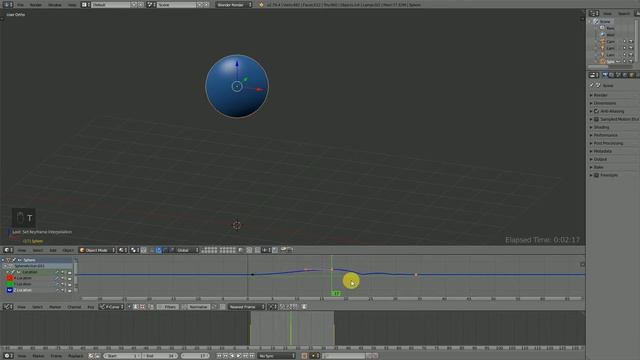Expand the Performance panel

(591, 135)
